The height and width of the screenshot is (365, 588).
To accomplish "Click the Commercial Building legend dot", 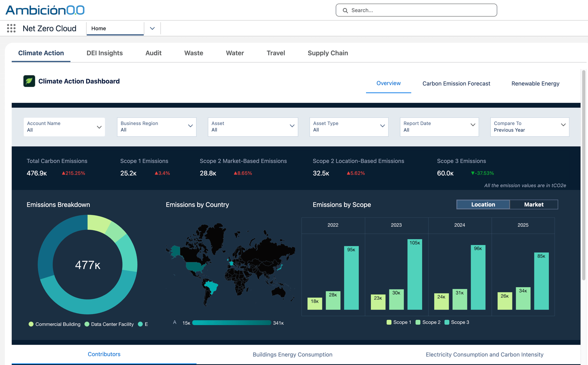I will 31,324.
